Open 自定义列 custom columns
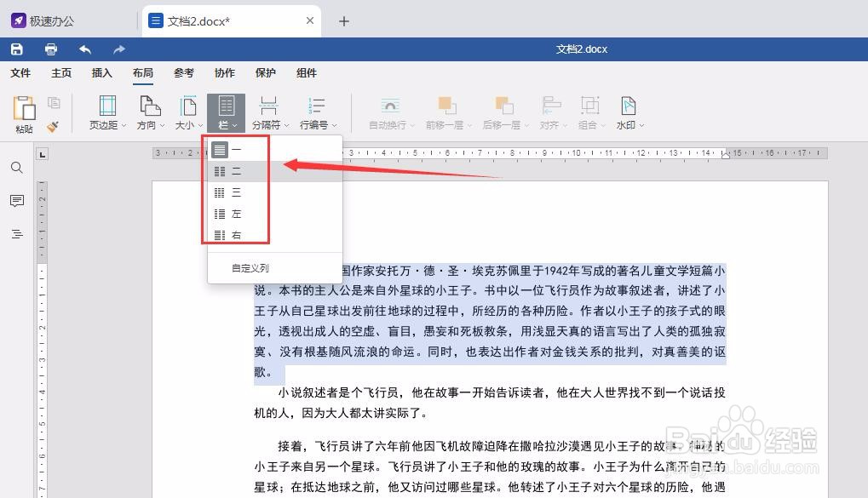Screen dimensions: 868x498 coord(275,268)
